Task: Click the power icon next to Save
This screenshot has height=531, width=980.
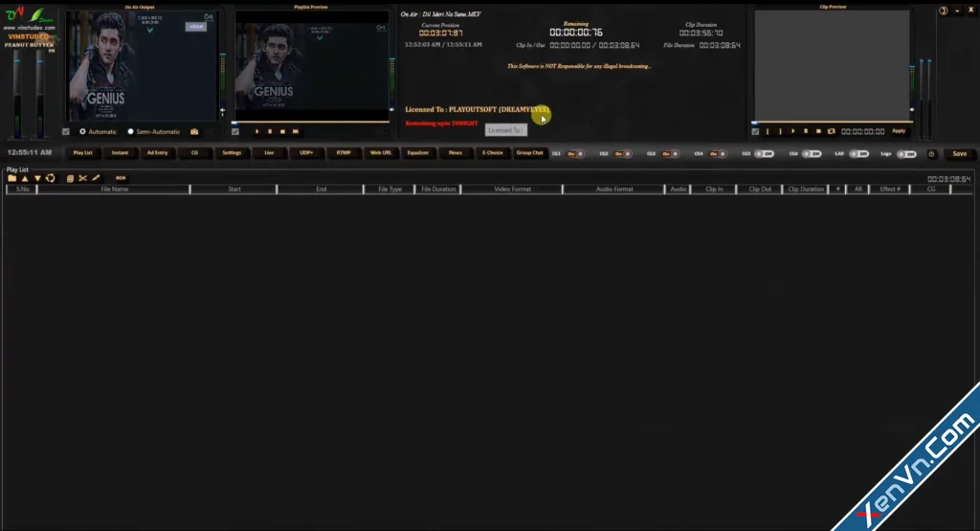Action: (x=931, y=154)
